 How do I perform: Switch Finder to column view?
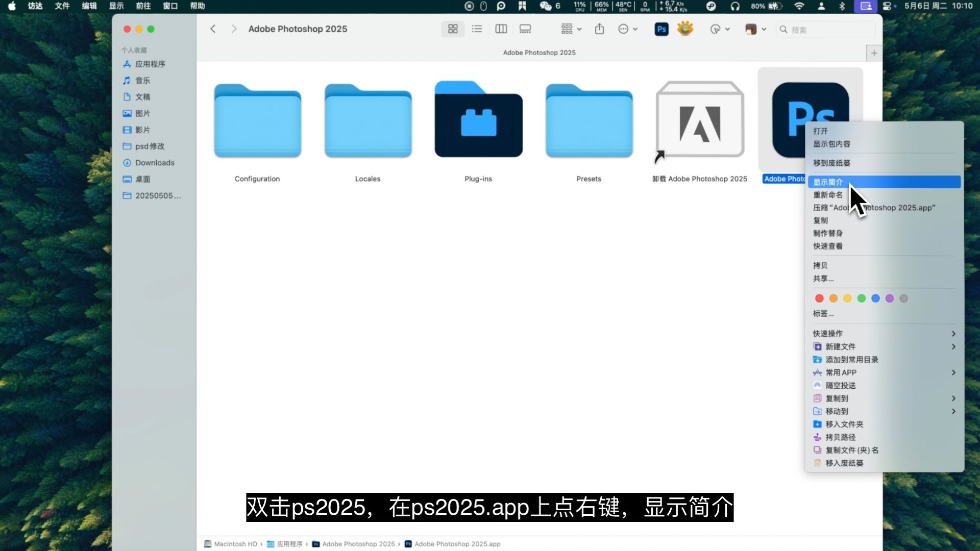[x=501, y=29]
